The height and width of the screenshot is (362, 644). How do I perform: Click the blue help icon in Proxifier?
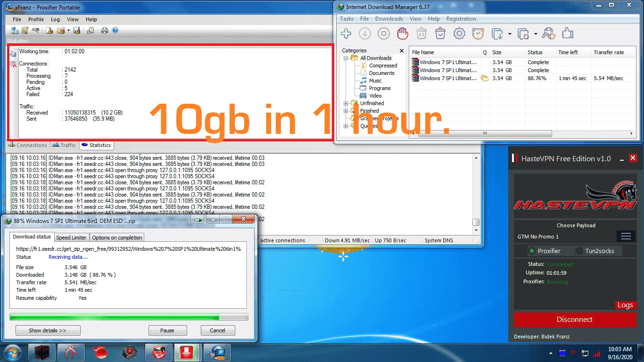pyautogui.click(x=115, y=30)
